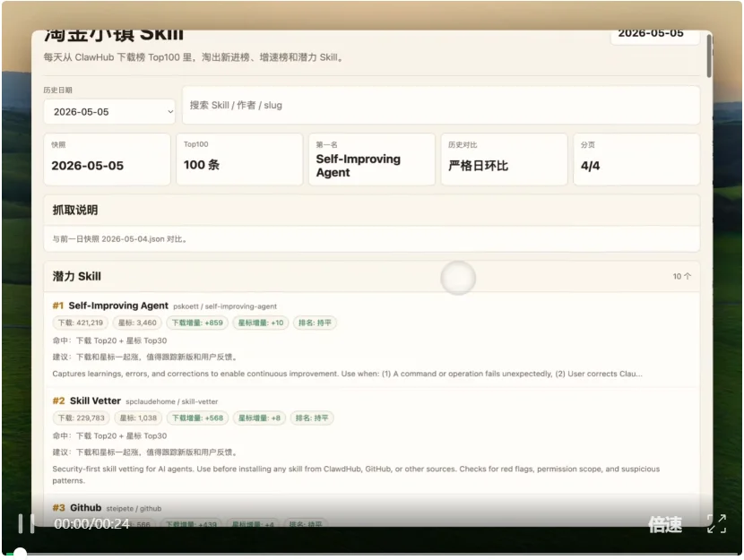Click the 星标增量: +8 tag

click(x=259, y=418)
